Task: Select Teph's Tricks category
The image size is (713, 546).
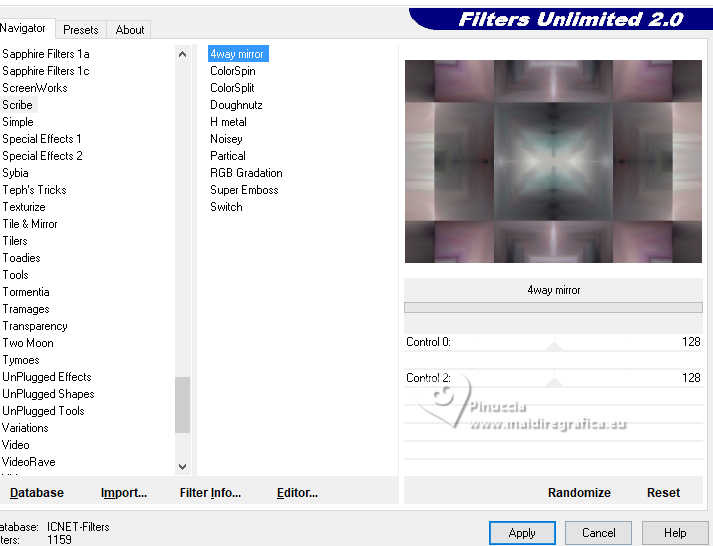Action: coord(35,190)
